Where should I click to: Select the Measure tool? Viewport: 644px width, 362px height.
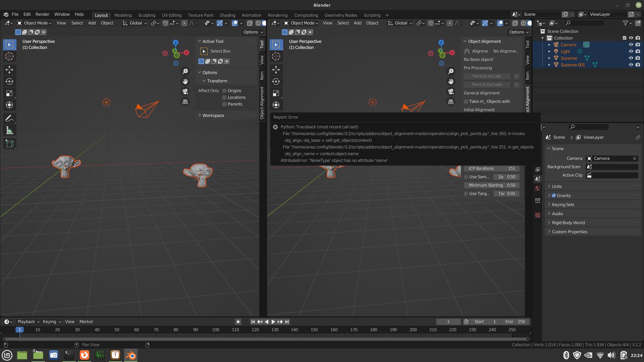[9, 130]
